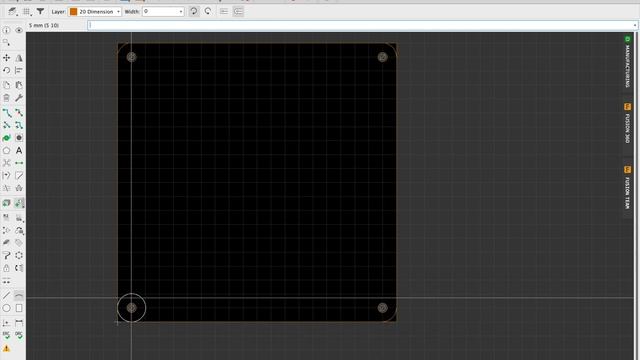Select the green double-arrow tool

tap(19, 163)
